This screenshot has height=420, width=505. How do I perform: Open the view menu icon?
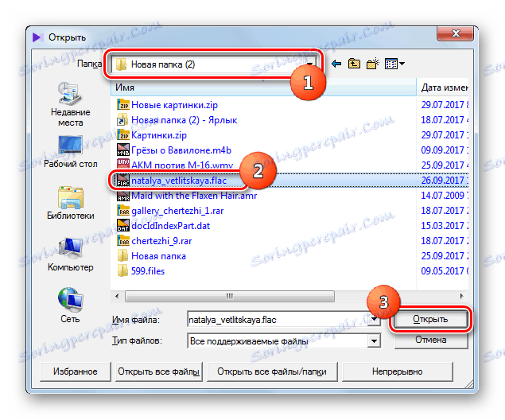394,64
